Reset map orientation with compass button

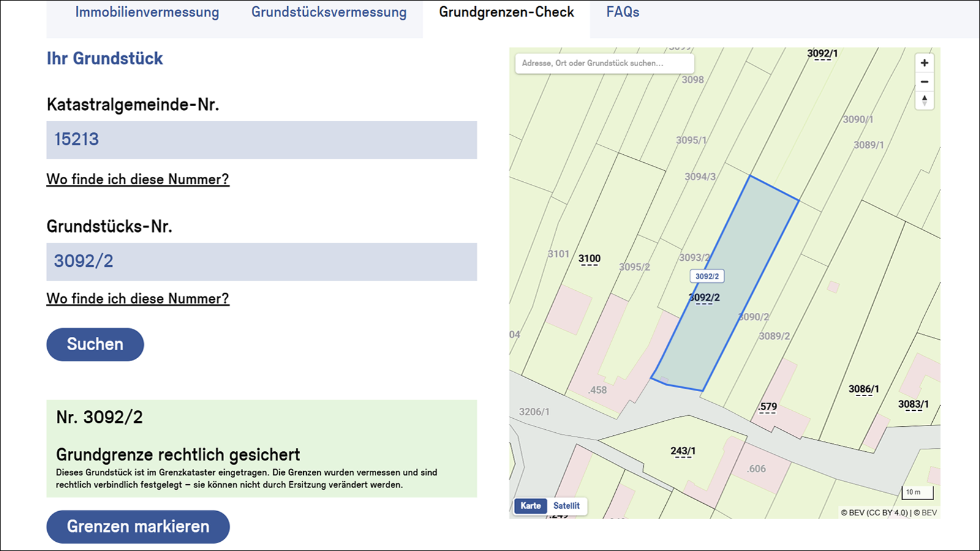point(924,100)
